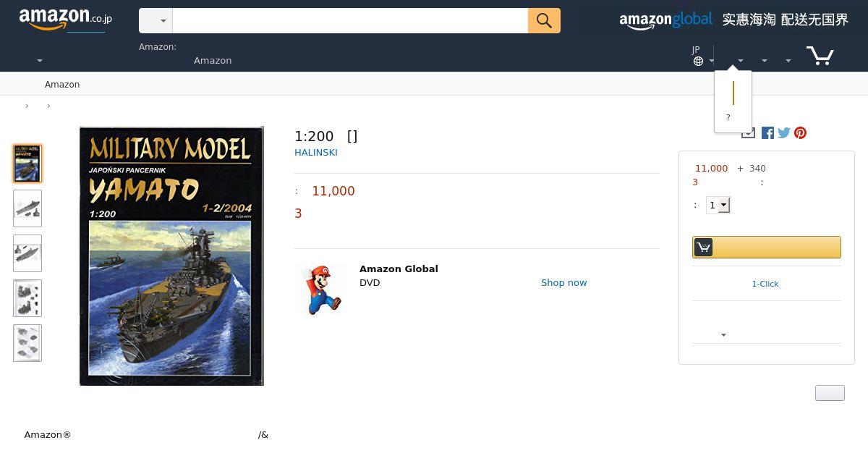Screen dimensions: 868x456
Task: Open the quantity dropdown showing 1
Action: (x=718, y=205)
